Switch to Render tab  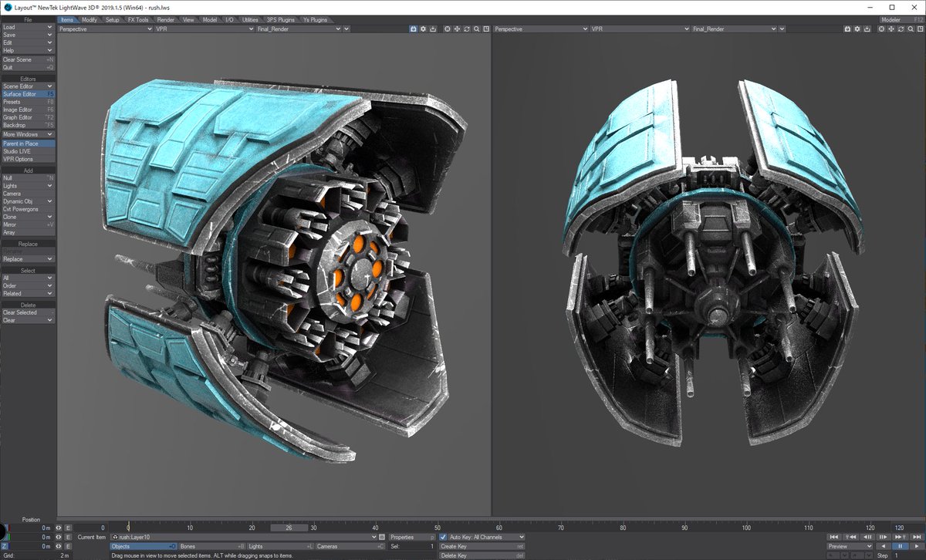pos(166,19)
